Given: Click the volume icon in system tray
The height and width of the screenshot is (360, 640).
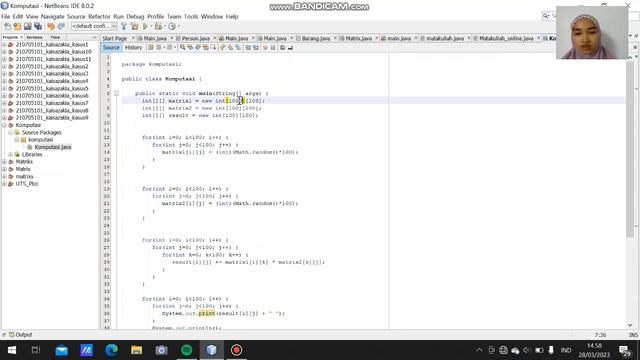Looking at the screenshot, I should (527, 350).
